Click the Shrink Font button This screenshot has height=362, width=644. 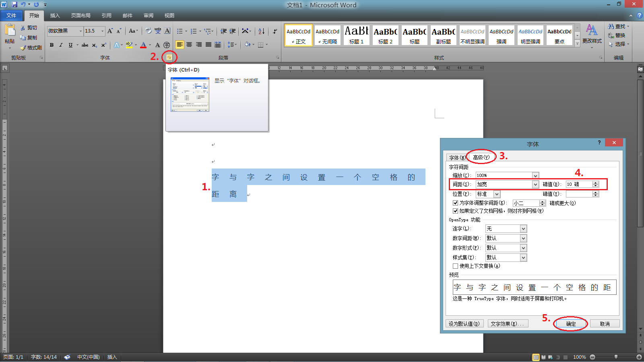(119, 31)
